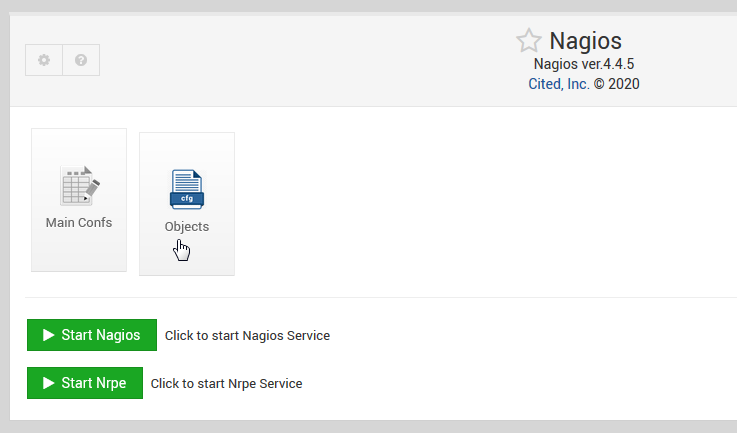Select the Objects text label
The height and width of the screenshot is (433, 737).
[x=187, y=227]
